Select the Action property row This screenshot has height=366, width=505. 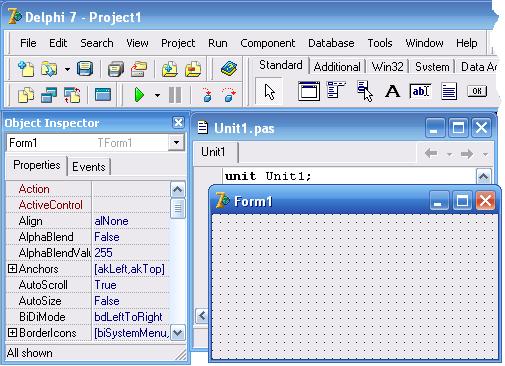coord(88,189)
